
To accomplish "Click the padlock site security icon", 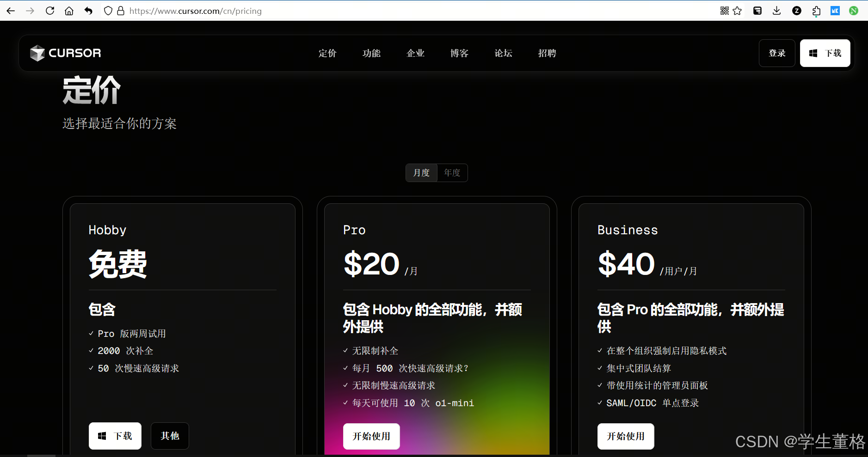I will 121,11.
